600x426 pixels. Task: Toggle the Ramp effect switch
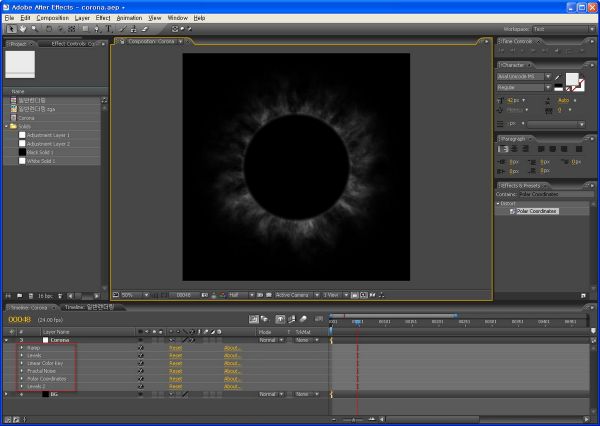[140, 348]
